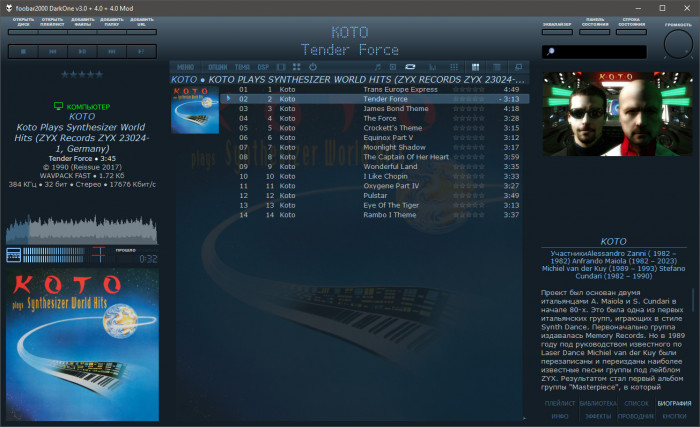Select track Equinox Part V
Image resolution: width=700 pixels, height=427 pixels.
pos(374,138)
